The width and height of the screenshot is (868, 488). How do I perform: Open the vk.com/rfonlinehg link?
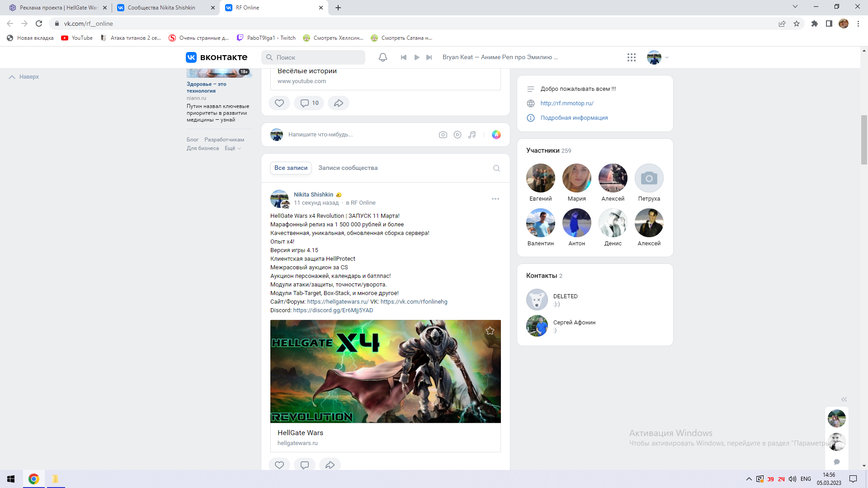pos(414,302)
